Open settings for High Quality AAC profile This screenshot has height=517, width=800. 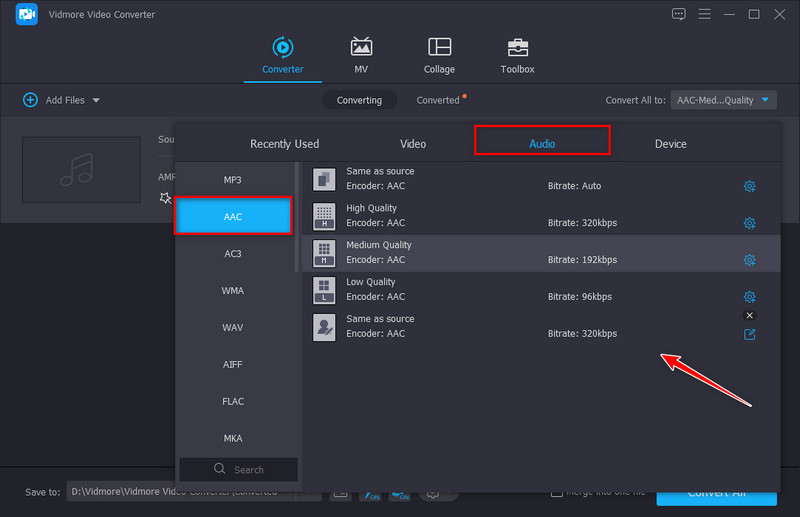tap(749, 223)
